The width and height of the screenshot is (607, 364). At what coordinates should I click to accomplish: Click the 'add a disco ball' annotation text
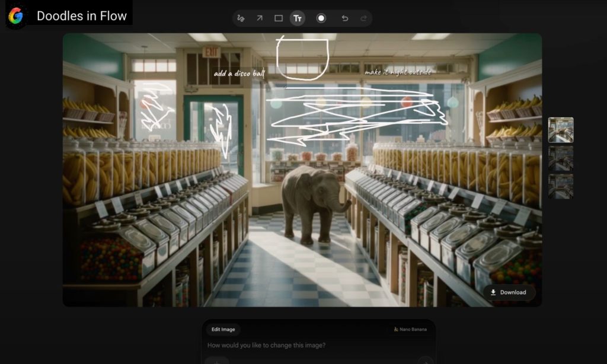239,75
